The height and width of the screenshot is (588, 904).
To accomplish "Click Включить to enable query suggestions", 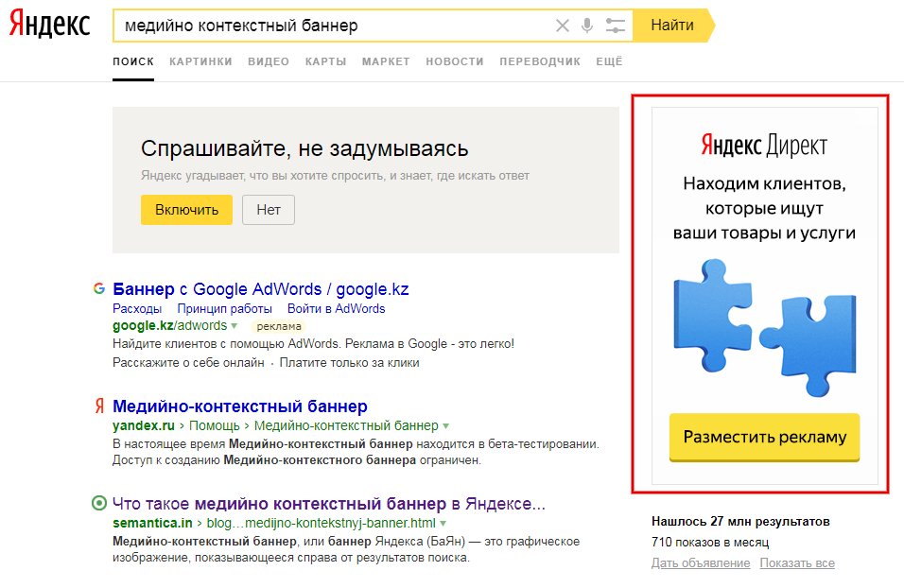I will pyautogui.click(x=186, y=209).
